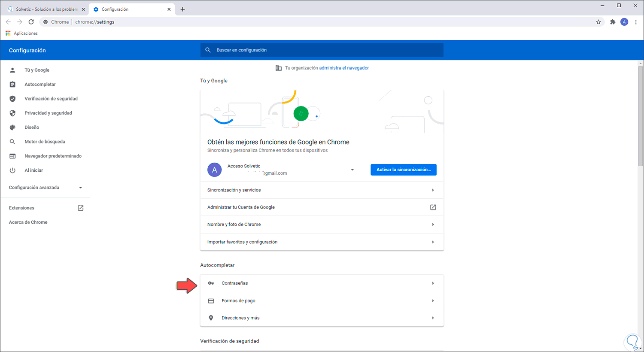
Task: Bookmark this page with the star icon
Action: [x=598, y=22]
